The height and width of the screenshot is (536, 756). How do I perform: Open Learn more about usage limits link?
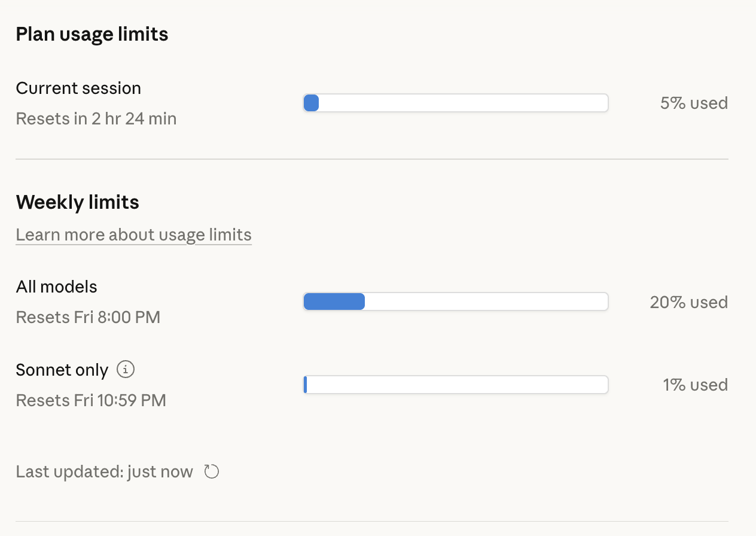(x=134, y=234)
